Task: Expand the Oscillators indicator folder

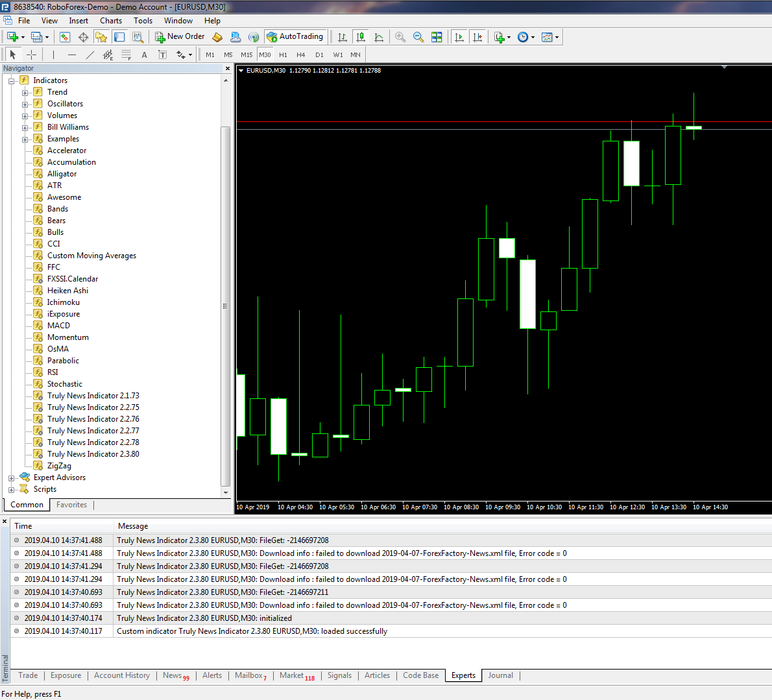Action: coord(25,104)
